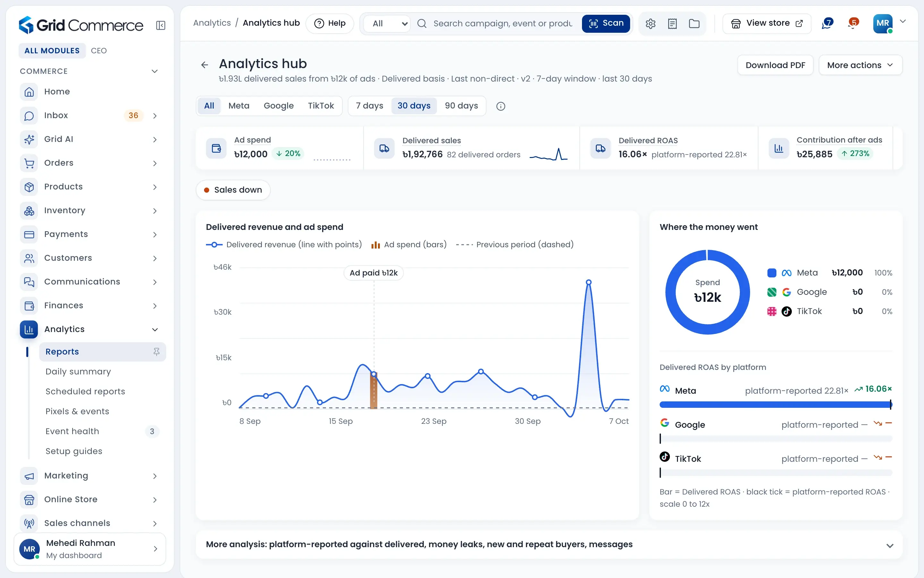
Task: Click the Analytics chart icon
Action: [x=29, y=329]
